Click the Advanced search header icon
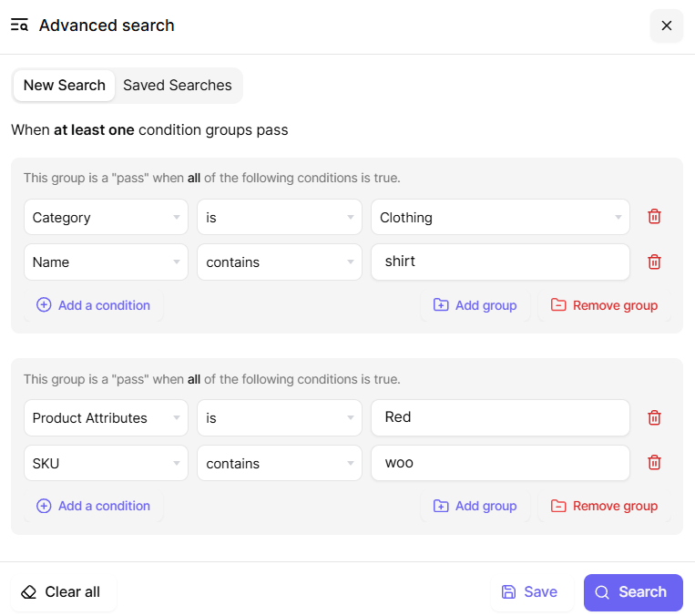 point(19,26)
